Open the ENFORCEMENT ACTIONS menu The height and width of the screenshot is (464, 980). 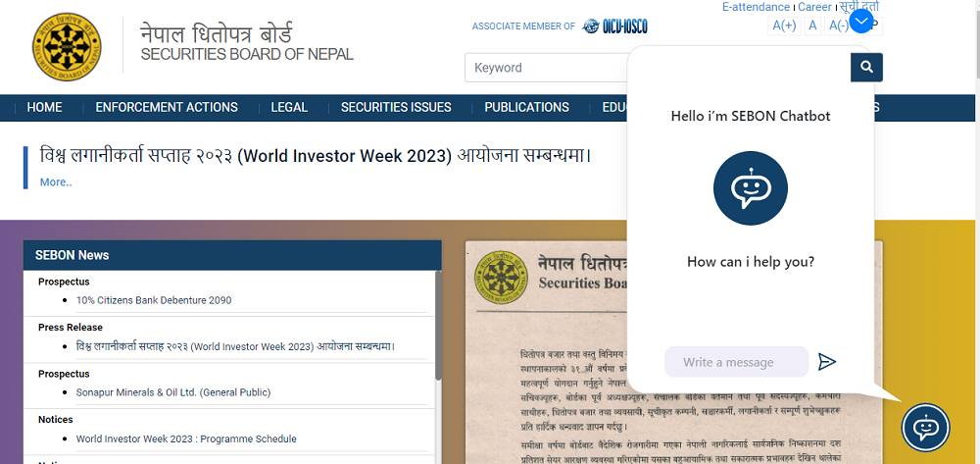click(167, 108)
